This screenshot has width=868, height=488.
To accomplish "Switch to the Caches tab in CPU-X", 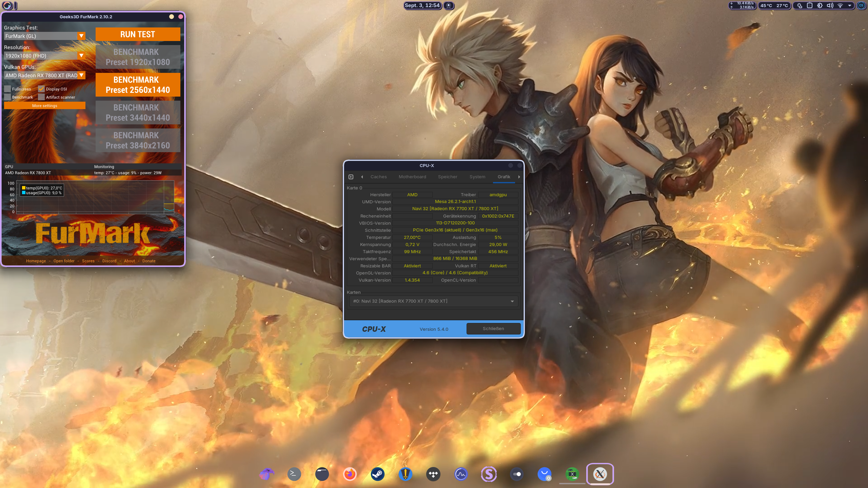I will pos(379,177).
